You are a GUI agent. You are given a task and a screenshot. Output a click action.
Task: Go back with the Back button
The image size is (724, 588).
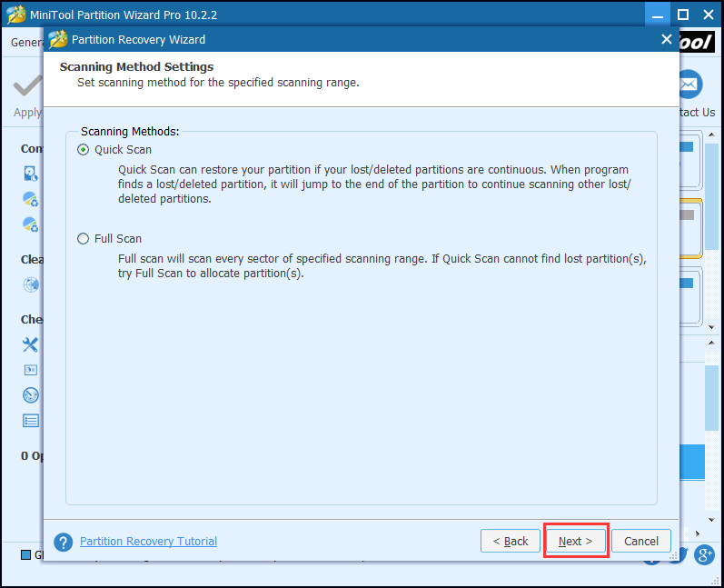(x=511, y=541)
